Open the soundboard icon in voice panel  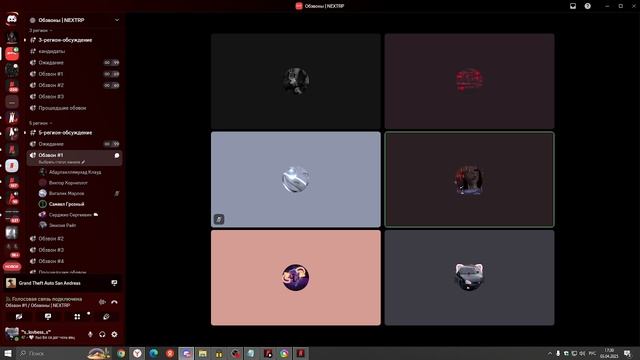[106, 317]
